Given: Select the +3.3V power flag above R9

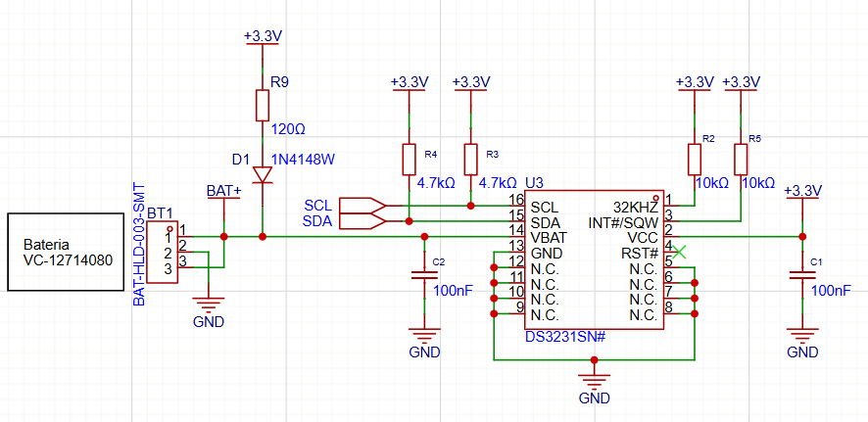Looking at the screenshot, I should coord(263,39).
